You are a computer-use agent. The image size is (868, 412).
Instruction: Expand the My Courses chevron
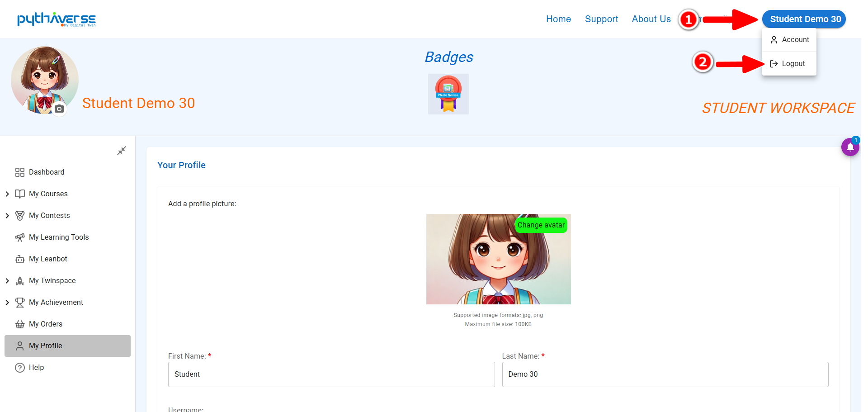(x=7, y=194)
